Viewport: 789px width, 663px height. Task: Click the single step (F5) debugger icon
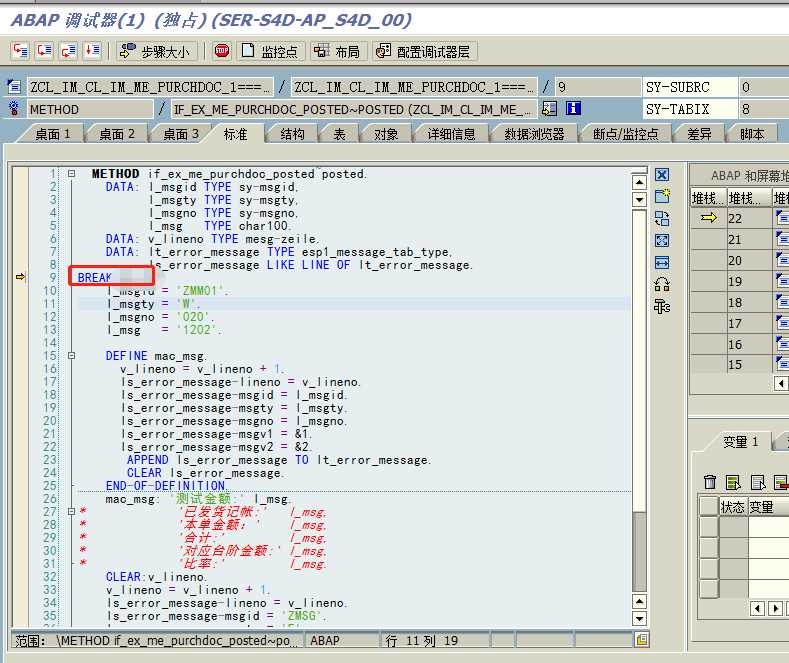tap(20, 51)
